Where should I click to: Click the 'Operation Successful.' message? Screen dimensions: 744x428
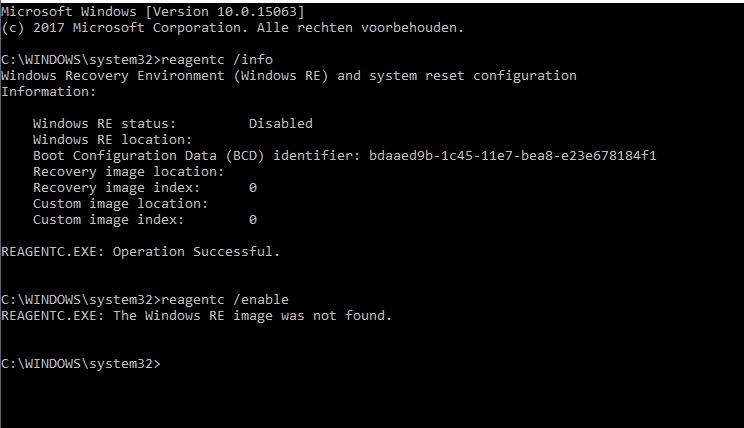tap(196, 251)
